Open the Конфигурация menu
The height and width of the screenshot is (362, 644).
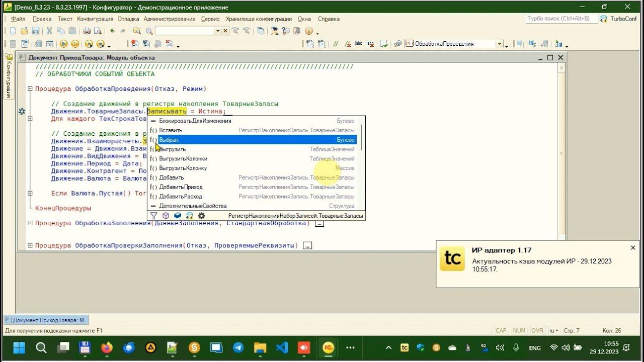tap(95, 19)
